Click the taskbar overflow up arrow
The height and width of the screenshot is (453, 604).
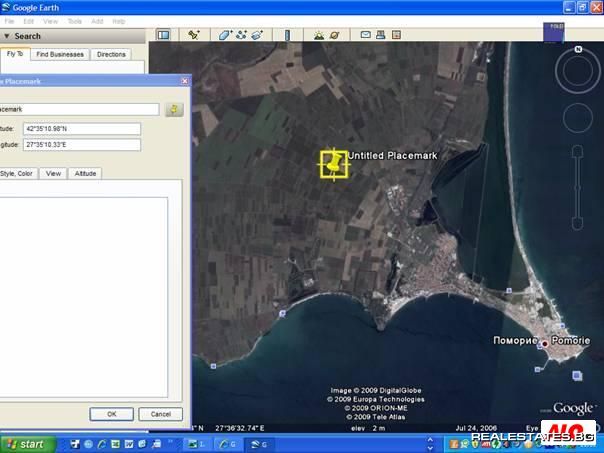tap(430, 440)
